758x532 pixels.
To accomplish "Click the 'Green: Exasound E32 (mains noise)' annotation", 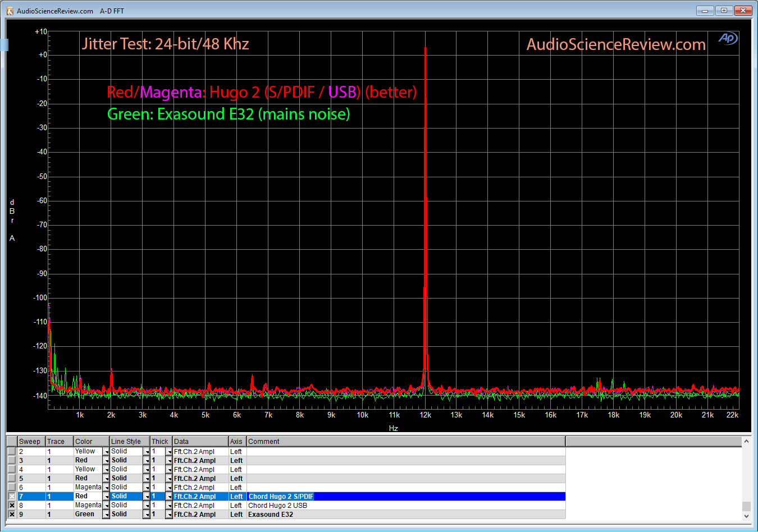I will coord(229,114).
